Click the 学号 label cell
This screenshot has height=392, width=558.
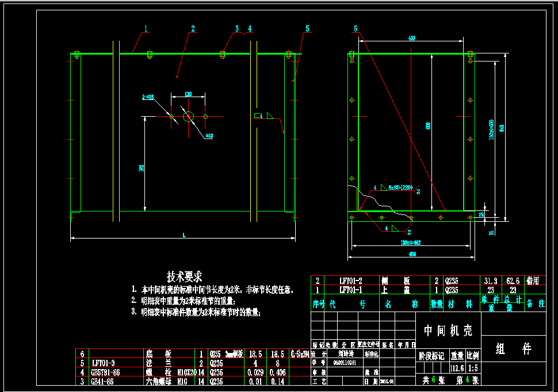[x=319, y=363]
